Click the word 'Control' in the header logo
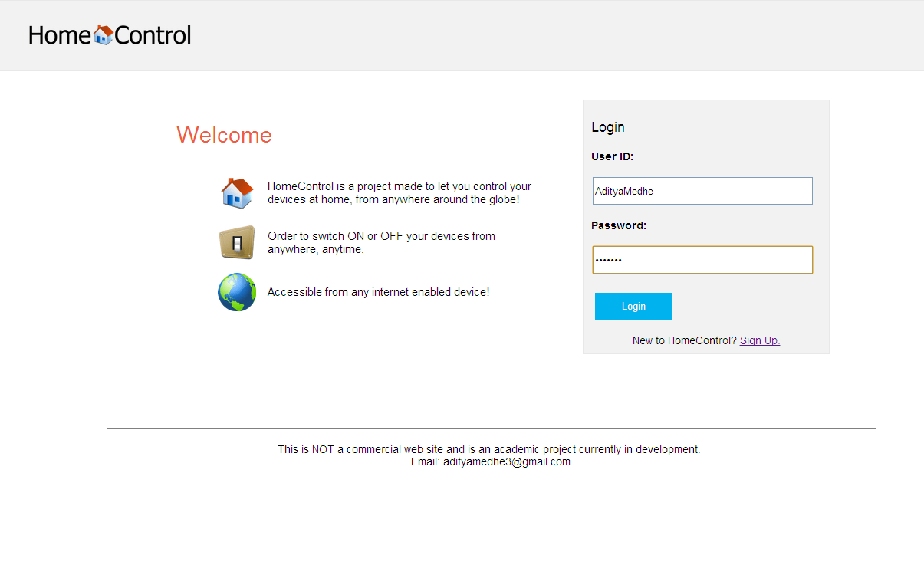Image resolution: width=924 pixels, height=578 pixels. click(153, 35)
